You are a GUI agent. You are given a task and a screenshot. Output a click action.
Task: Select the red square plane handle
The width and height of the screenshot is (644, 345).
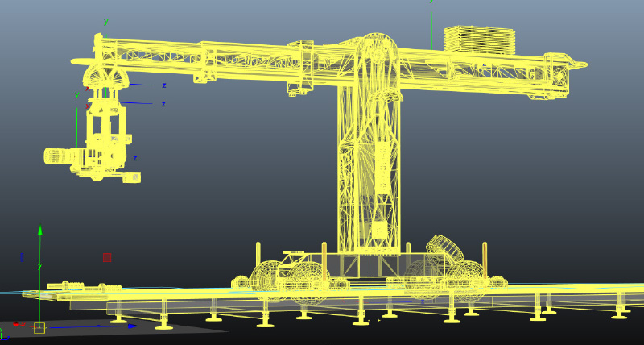107,257
